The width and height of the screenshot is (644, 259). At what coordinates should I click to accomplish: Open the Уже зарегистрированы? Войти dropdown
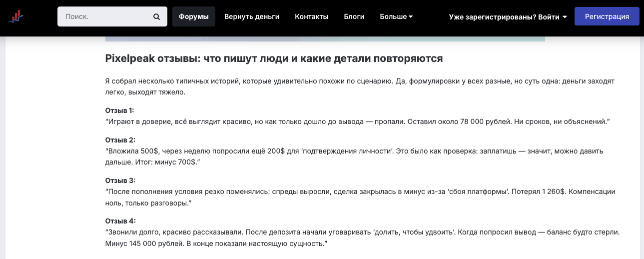[x=508, y=16]
